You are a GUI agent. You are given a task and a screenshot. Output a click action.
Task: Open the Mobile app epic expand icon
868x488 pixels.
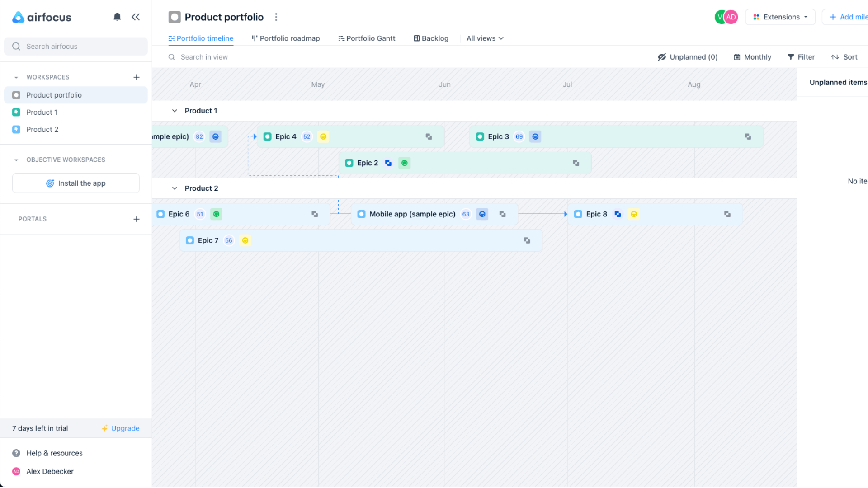pyautogui.click(x=503, y=214)
